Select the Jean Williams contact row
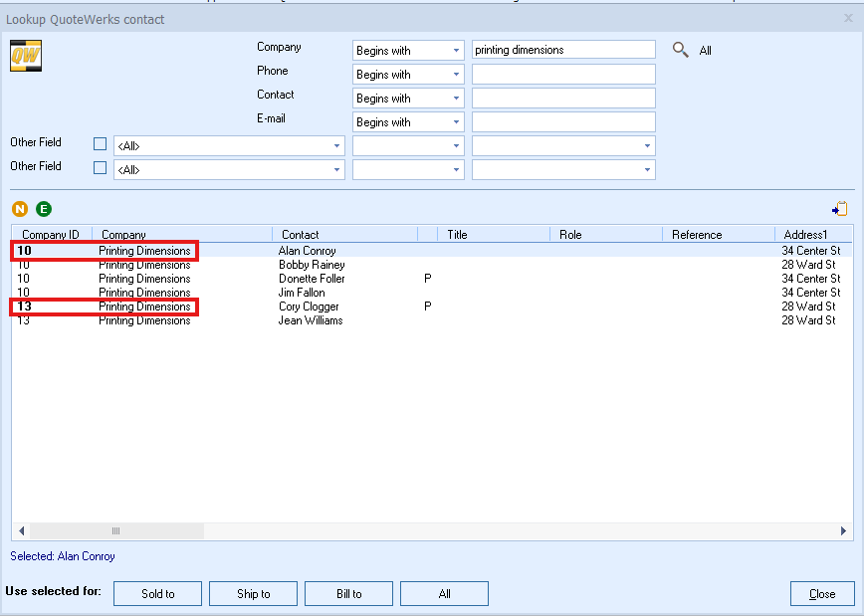Screen dimensions: 864x616 [x=432, y=320]
